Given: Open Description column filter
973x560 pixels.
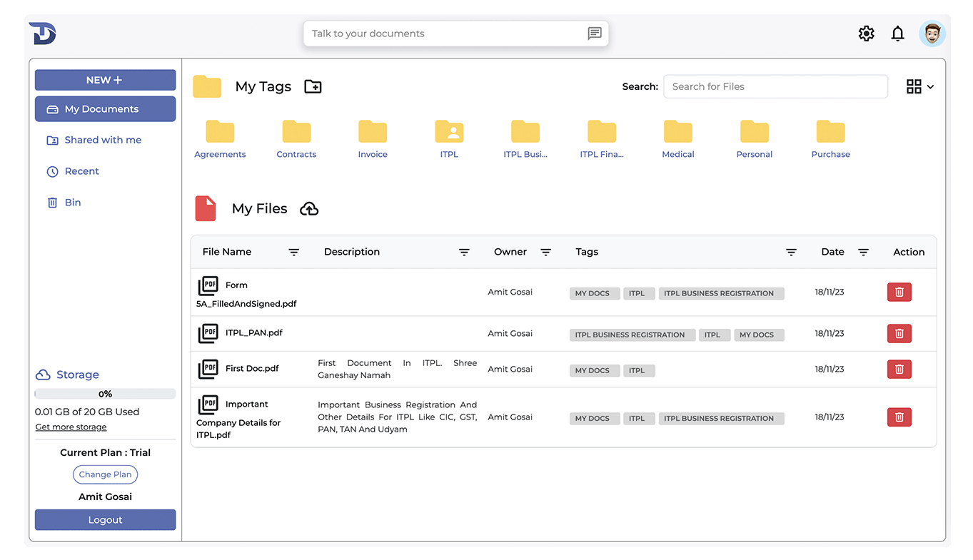Looking at the screenshot, I should coord(464,253).
